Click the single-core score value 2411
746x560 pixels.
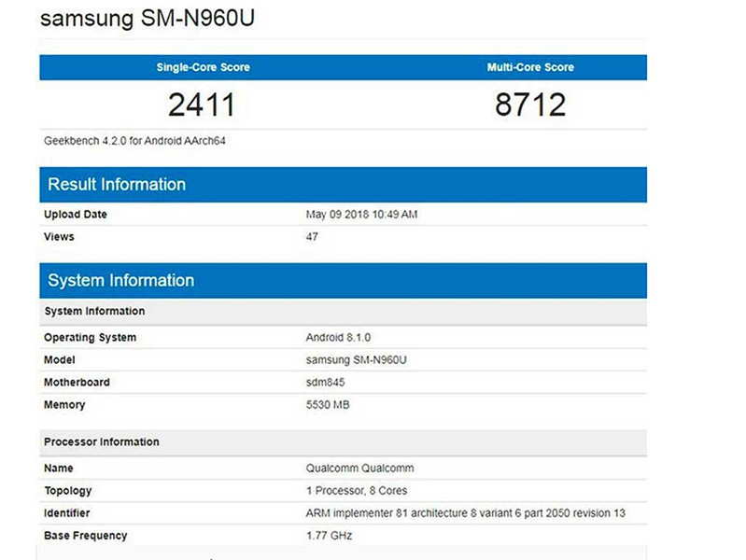click(202, 105)
